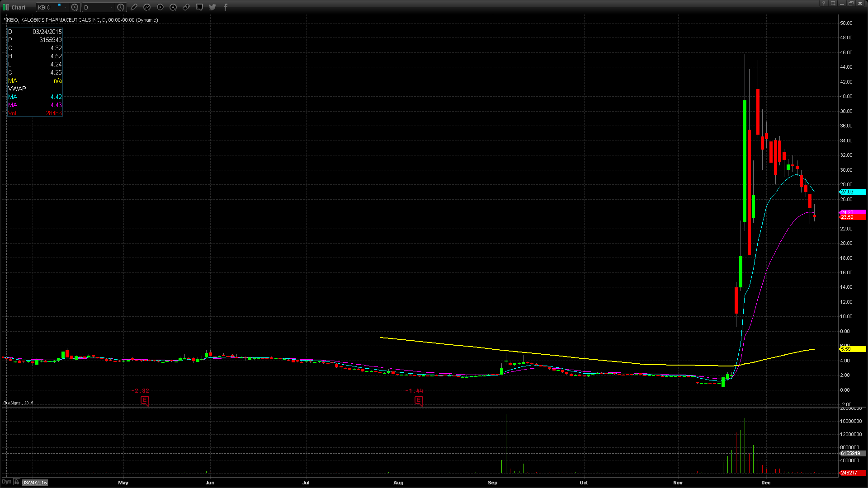Open the studies chart-line icon menu

tap(147, 7)
